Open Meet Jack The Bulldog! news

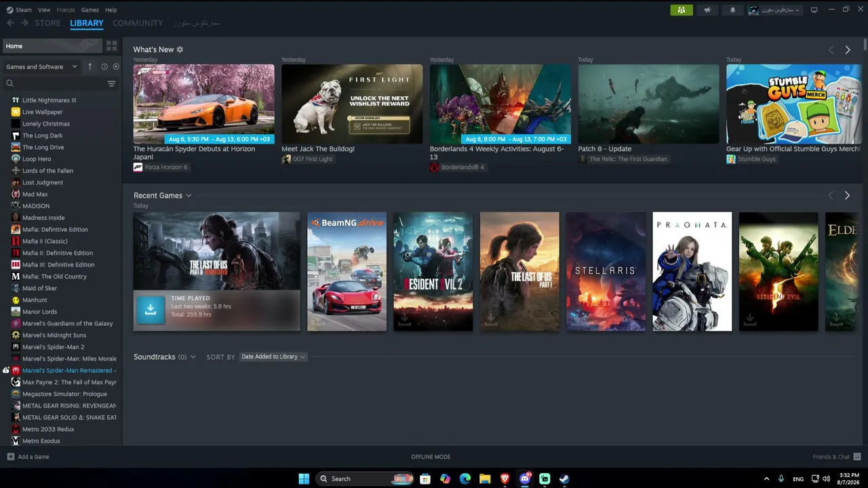[318, 149]
